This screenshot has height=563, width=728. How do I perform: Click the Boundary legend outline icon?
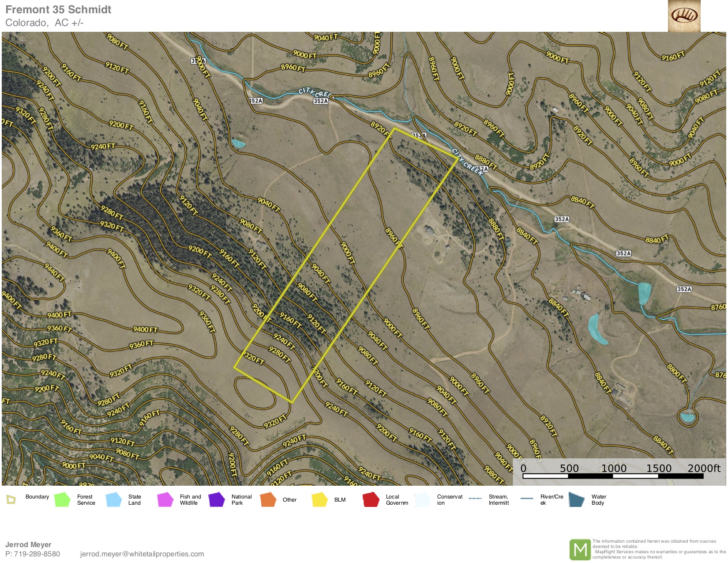(11, 500)
